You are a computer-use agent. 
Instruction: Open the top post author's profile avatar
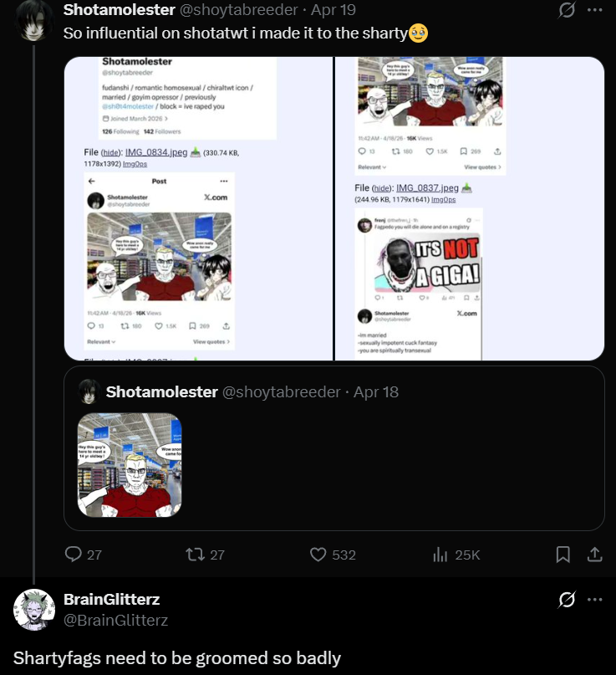(x=34, y=18)
